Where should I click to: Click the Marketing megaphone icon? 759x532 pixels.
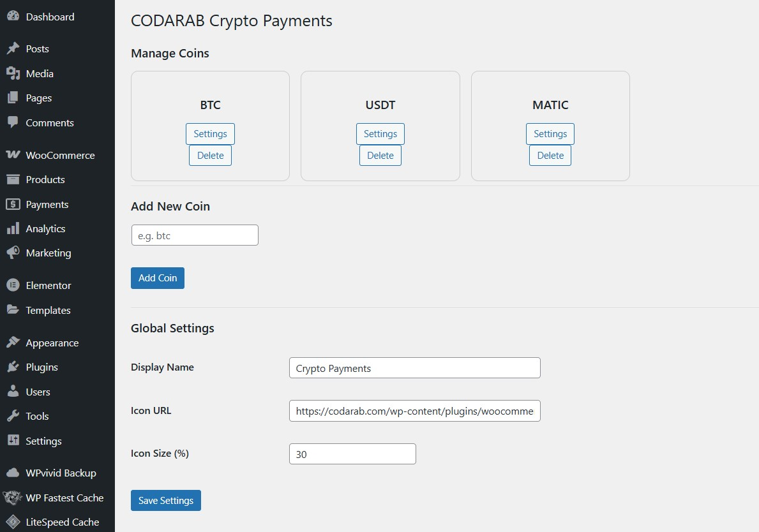pyautogui.click(x=13, y=253)
